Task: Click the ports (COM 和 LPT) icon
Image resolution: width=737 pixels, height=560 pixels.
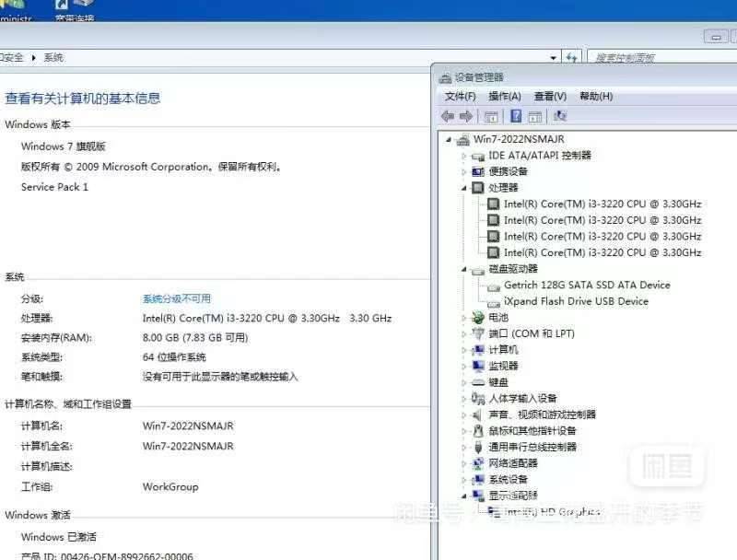Action: click(478, 334)
